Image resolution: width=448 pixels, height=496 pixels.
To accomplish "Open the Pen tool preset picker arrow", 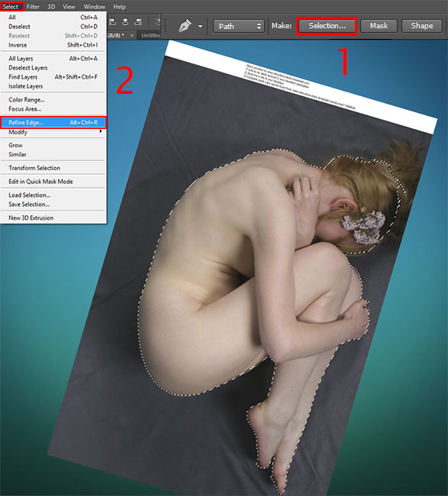I will coord(200,26).
